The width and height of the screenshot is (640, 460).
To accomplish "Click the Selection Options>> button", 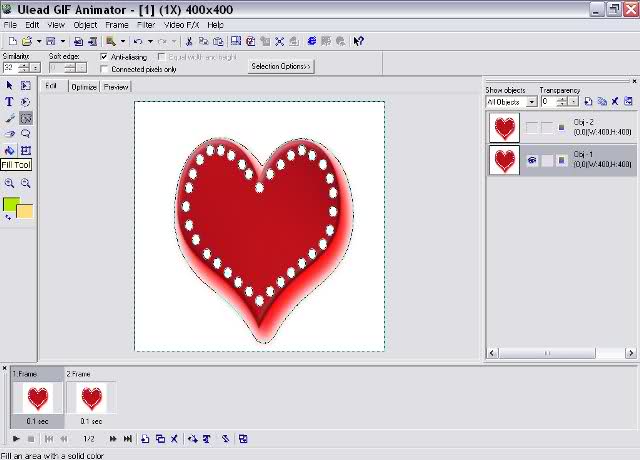I will point(281,66).
